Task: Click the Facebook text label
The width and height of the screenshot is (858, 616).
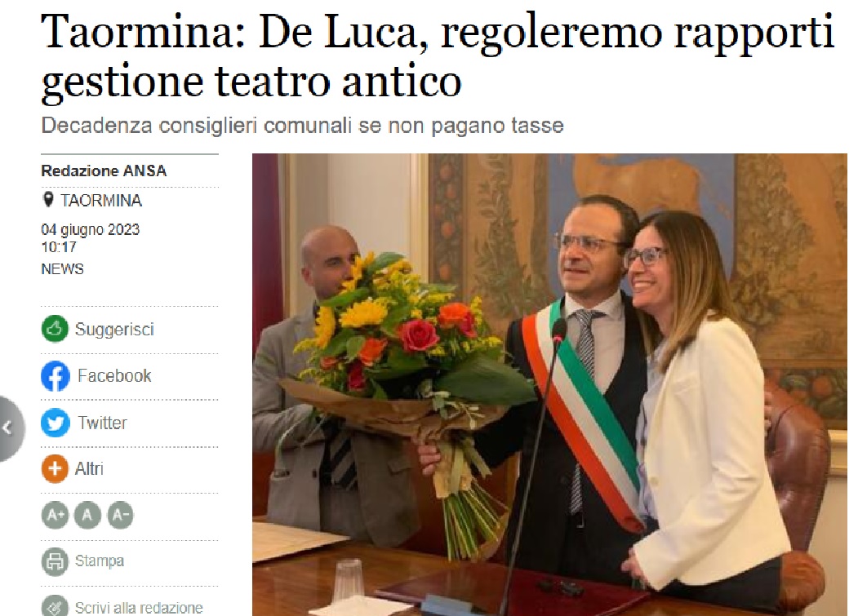Action: click(114, 376)
